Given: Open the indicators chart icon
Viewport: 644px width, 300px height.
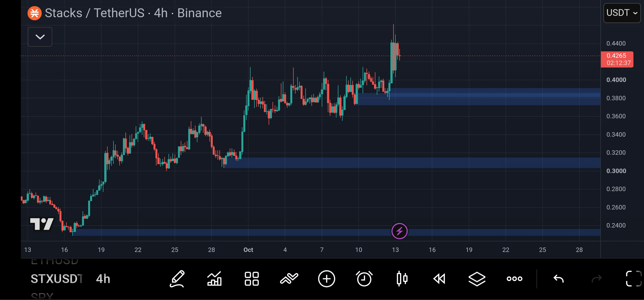Looking at the screenshot, I should 214,279.
